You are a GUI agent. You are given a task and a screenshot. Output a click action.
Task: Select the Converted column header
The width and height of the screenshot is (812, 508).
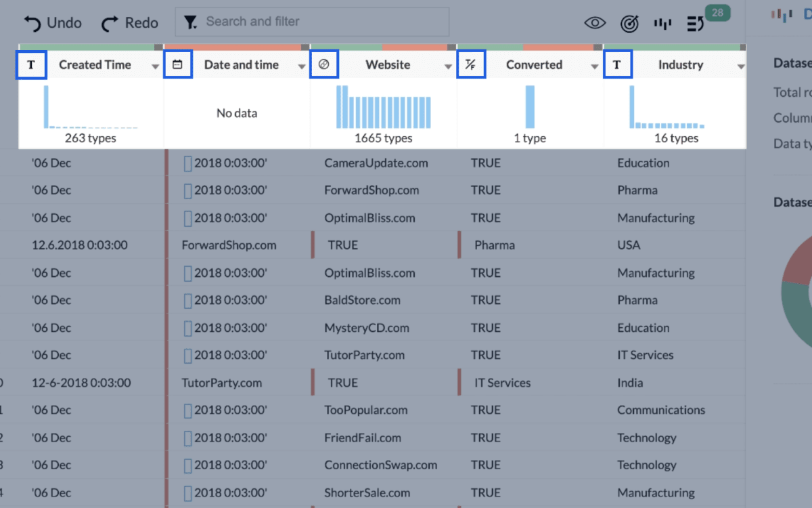[534, 65]
